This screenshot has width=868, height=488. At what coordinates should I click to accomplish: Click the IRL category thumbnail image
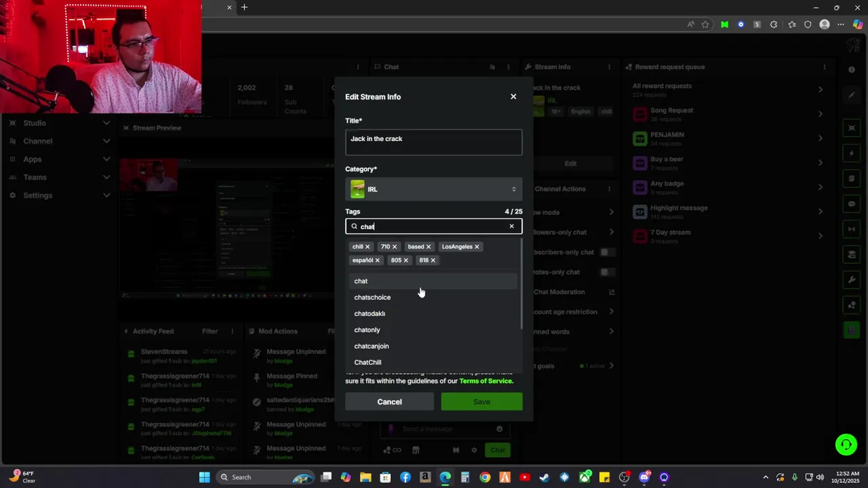(x=357, y=189)
